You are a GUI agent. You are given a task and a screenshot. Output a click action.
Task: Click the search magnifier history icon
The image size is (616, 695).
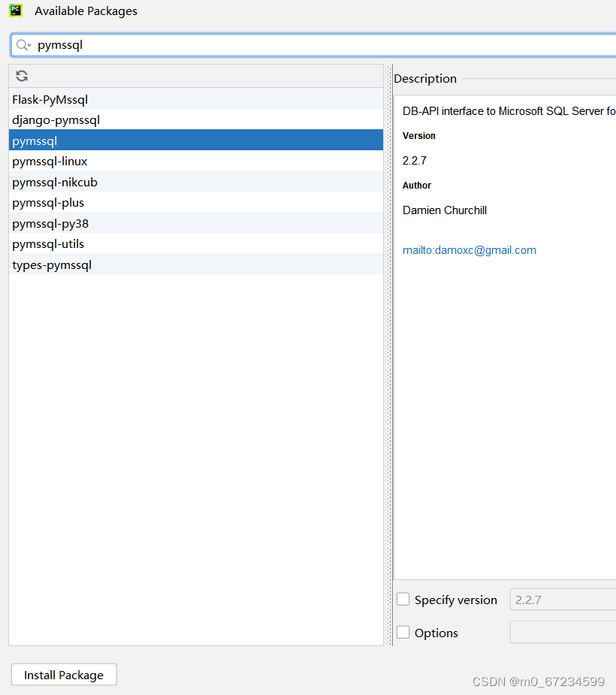23,45
